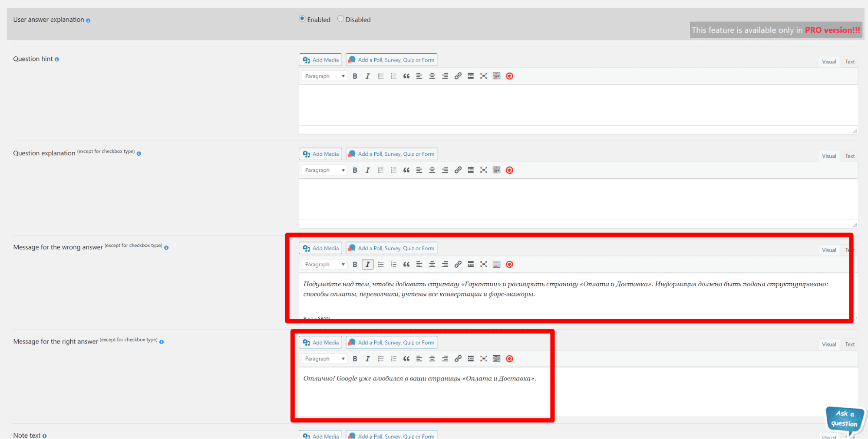Select Enabled for User answer explanation
The width and height of the screenshot is (868, 439).
coord(302,19)
